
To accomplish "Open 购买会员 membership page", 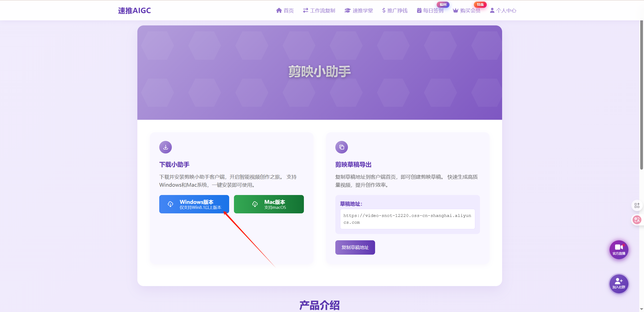I will tap(467, 11).
